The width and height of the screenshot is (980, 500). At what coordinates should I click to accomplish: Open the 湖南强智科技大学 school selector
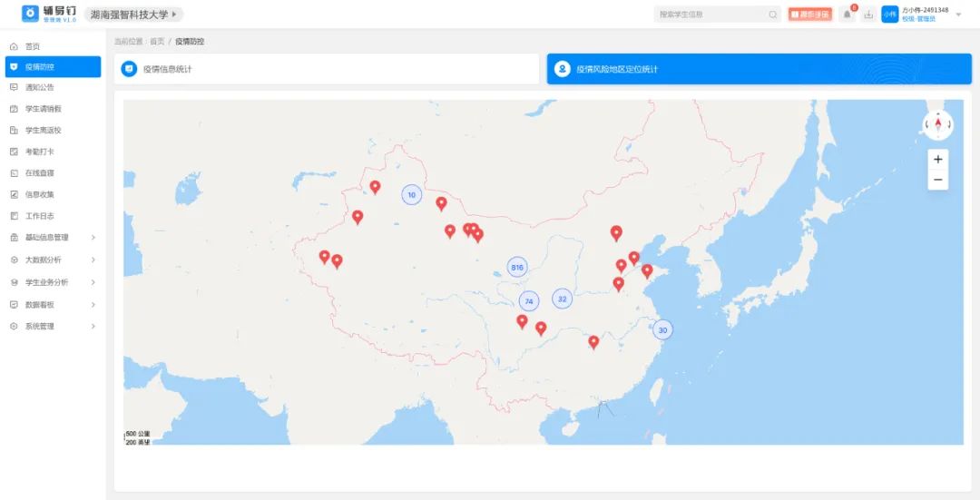pyautogui.click(x=134, y=15)
